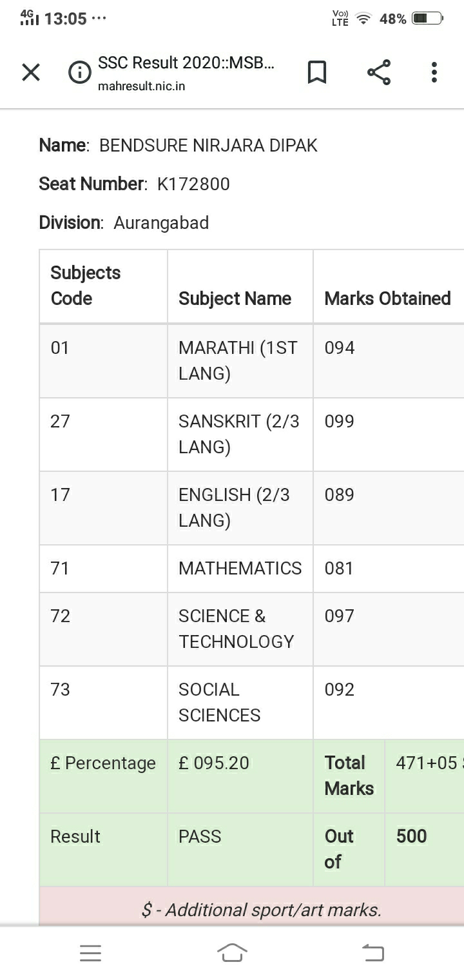Tap the battery indicator in status bar
This screenshot has height=980, width=464.
pyautogui.click(x=427, y=19)
